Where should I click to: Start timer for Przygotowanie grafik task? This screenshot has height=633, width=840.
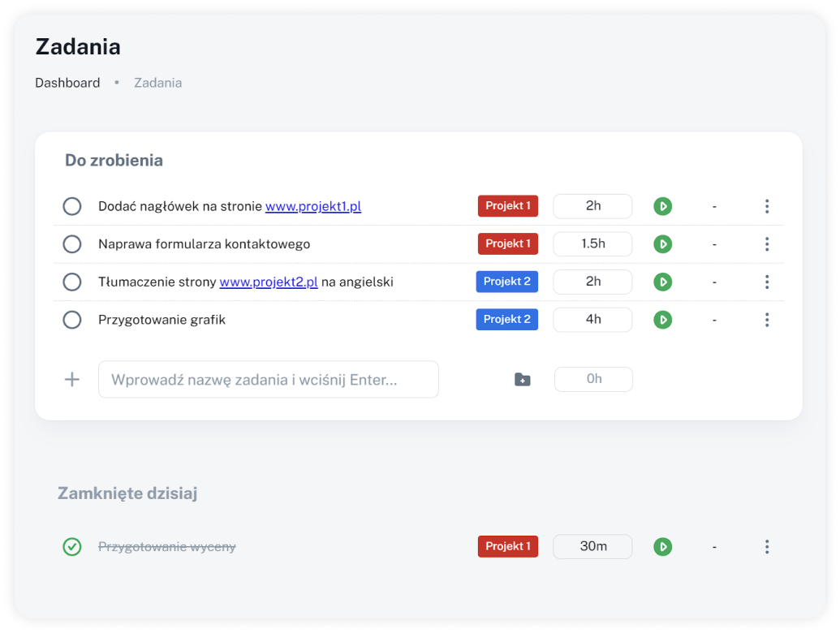coord(663,320)
